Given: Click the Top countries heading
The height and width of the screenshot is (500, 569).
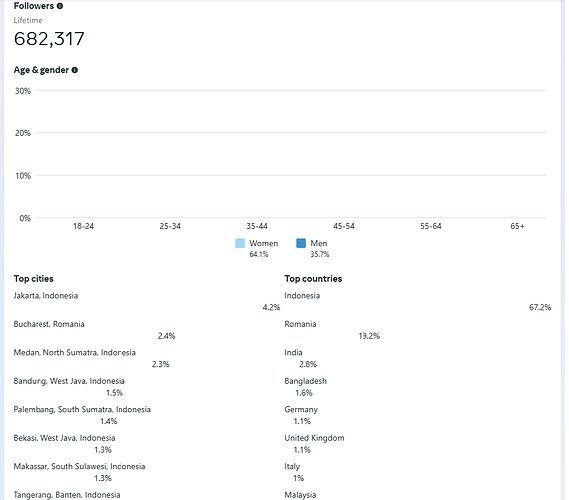Looking at the screenshot, I should point(313,279).
